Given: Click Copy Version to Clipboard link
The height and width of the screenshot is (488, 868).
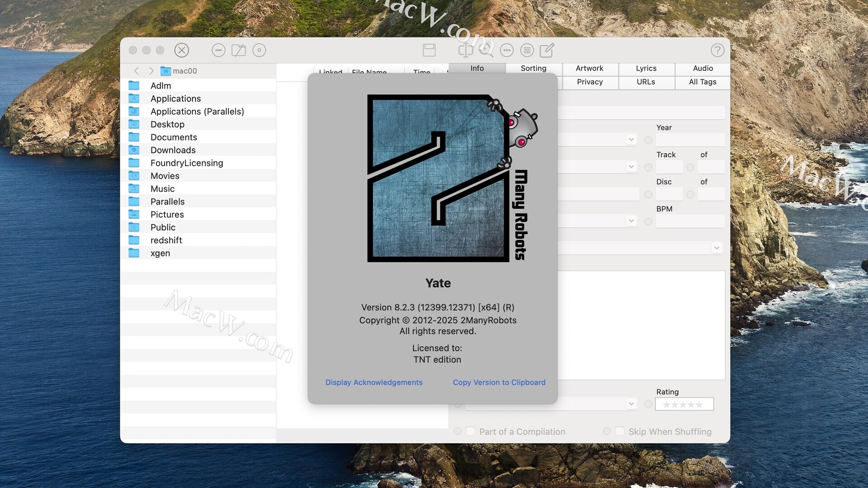Looking at the screenshot, I should tap(499, 382).
